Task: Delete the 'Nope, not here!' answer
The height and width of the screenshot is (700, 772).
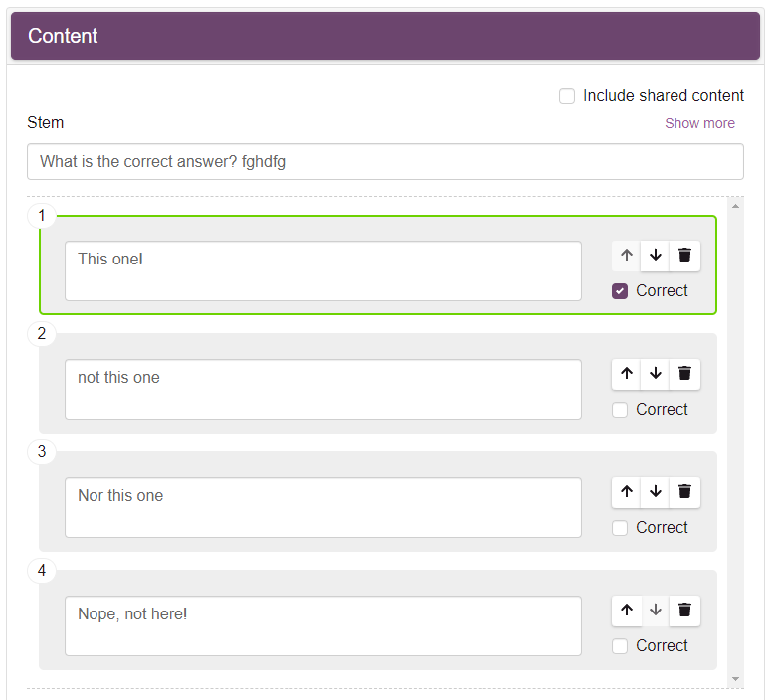Action: tap(684, 611)
